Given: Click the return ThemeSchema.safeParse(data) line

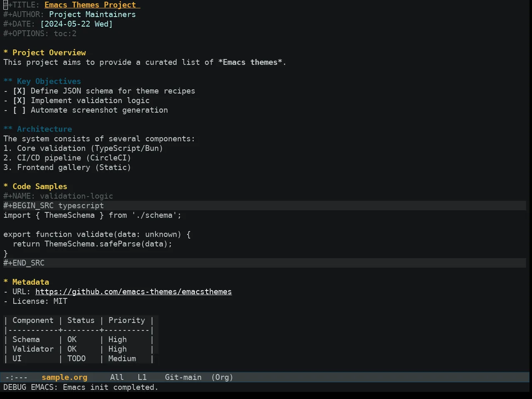Looking at the screenshot, I should (92, 244).
